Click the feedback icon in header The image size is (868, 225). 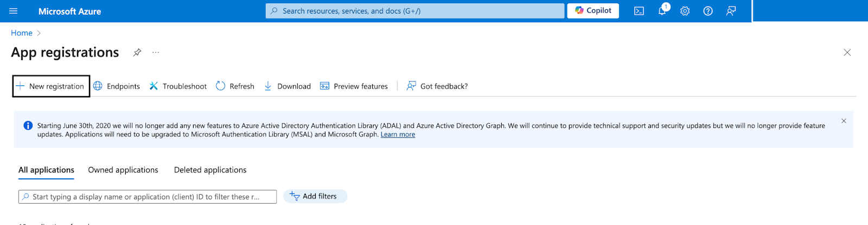tap(731, 11)
